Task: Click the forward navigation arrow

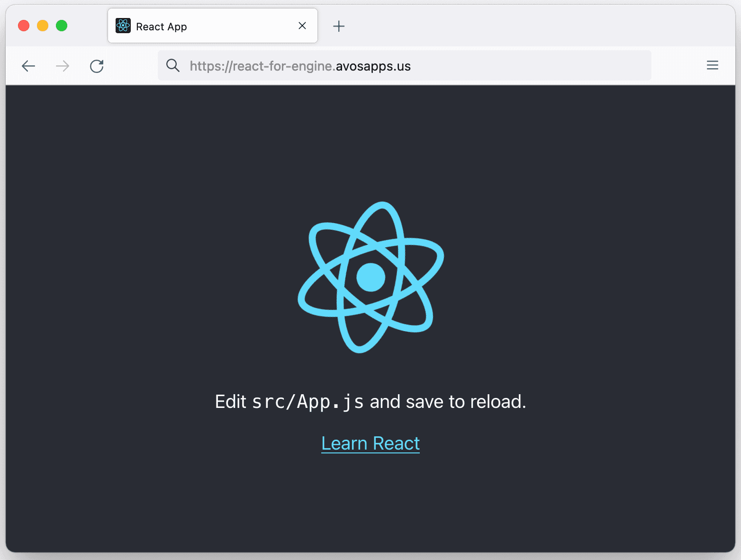Action: tap(63, 66)
